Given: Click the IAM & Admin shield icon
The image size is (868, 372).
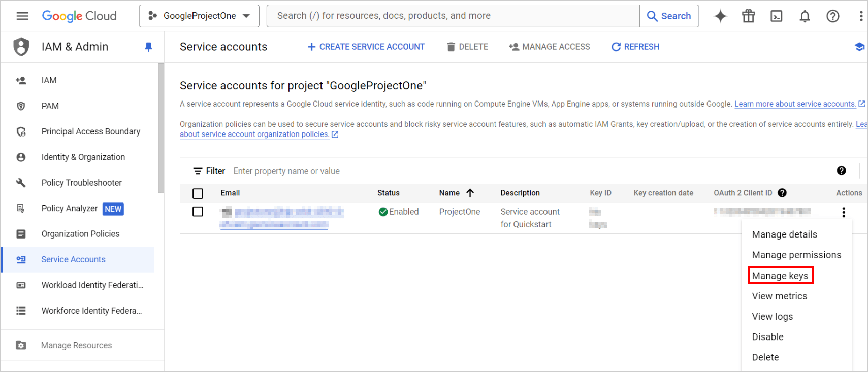Looking at the screenshot, I should (21, 47).
